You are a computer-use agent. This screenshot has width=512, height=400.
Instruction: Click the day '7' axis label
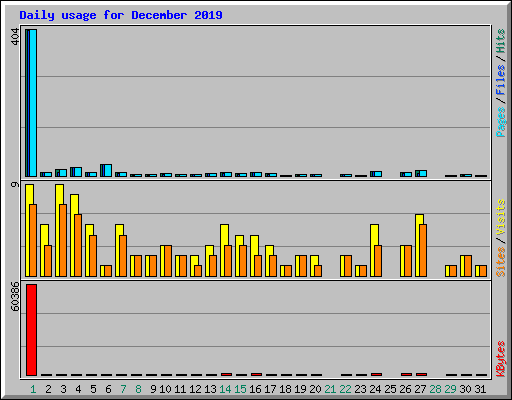[123, 389]
